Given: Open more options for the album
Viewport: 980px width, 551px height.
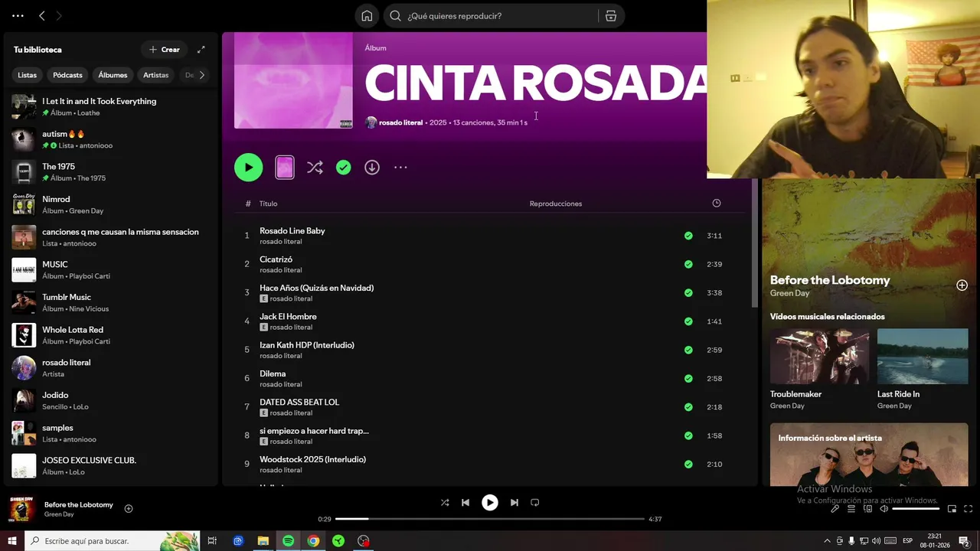Looking at the screenshot, I should click(400, 168).
